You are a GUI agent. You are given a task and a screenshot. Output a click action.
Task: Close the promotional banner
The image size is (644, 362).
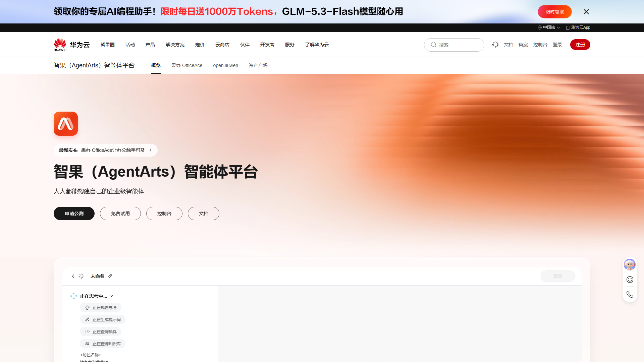pyautogui.click(x=586, y=12)
